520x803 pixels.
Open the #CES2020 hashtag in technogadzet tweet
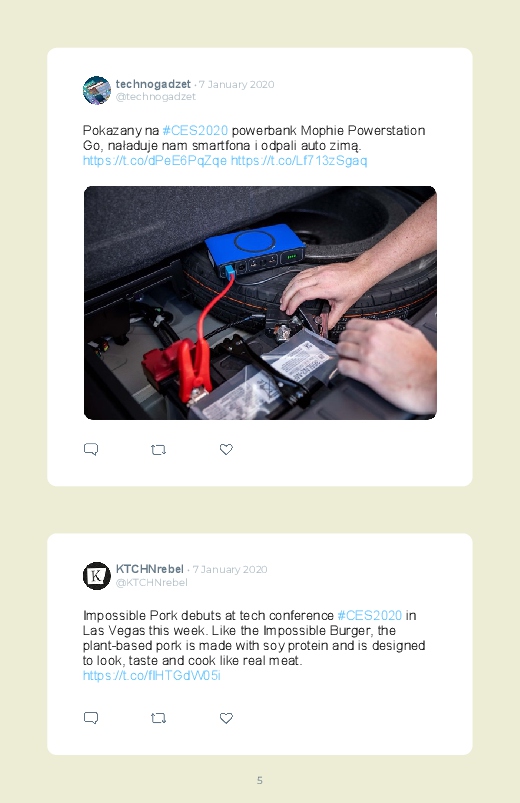195,131
